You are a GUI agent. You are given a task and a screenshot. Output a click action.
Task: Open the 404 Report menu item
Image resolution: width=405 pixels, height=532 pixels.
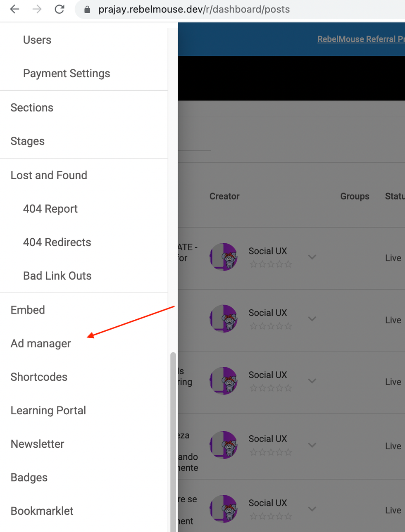tap(50, 209)
